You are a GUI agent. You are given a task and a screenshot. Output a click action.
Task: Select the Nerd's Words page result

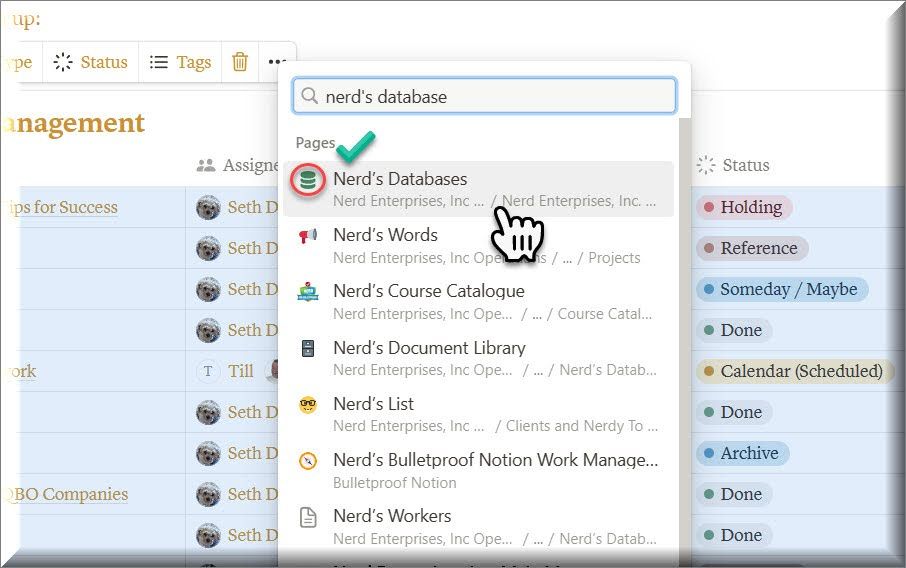pyautogui.click(x=478, y=246)
